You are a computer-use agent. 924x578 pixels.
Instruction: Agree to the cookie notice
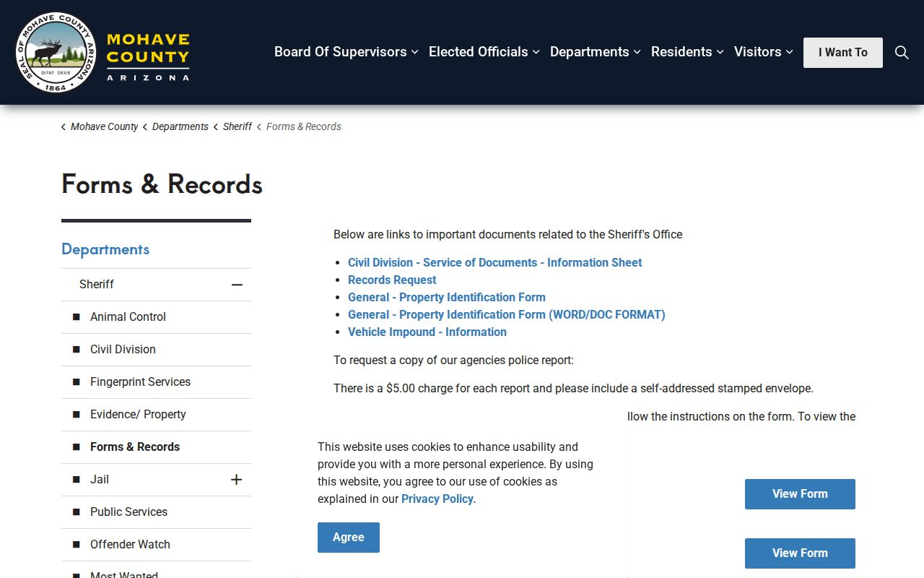[349, 538]
